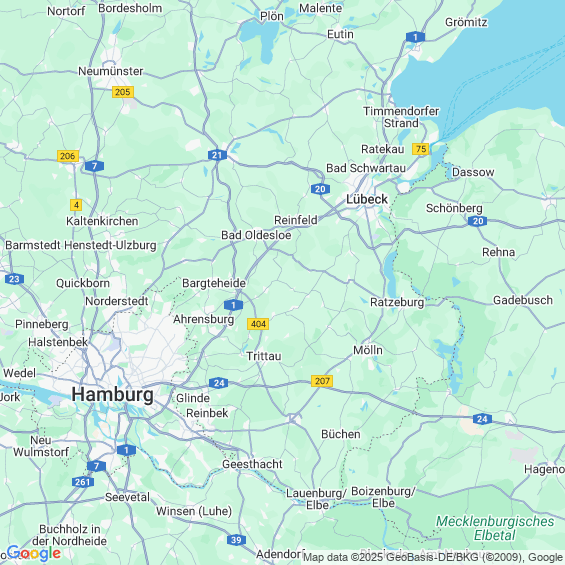Click the blue A39 motorway shield
The image size is (565, 565).
(x=236, y=540)
